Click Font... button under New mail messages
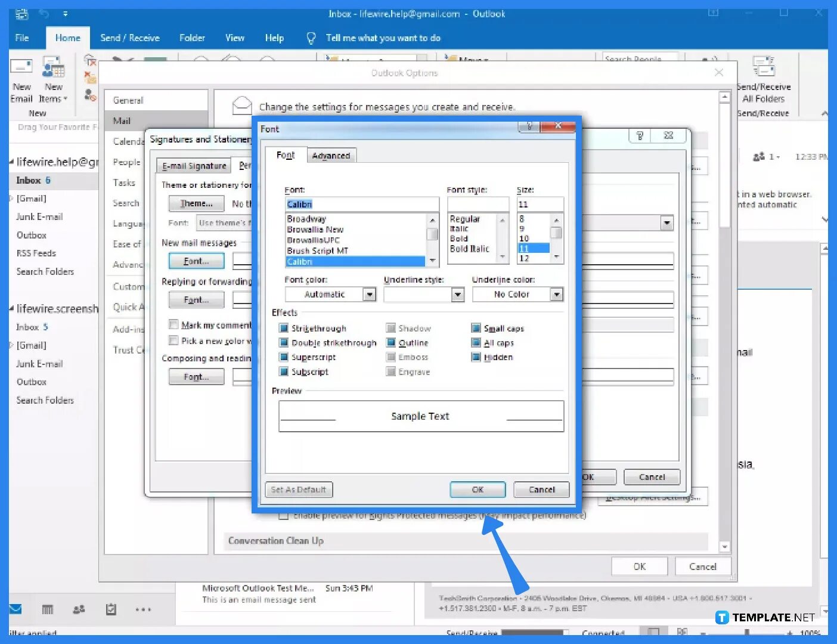The image size is (837, 644). coord(197,261)
